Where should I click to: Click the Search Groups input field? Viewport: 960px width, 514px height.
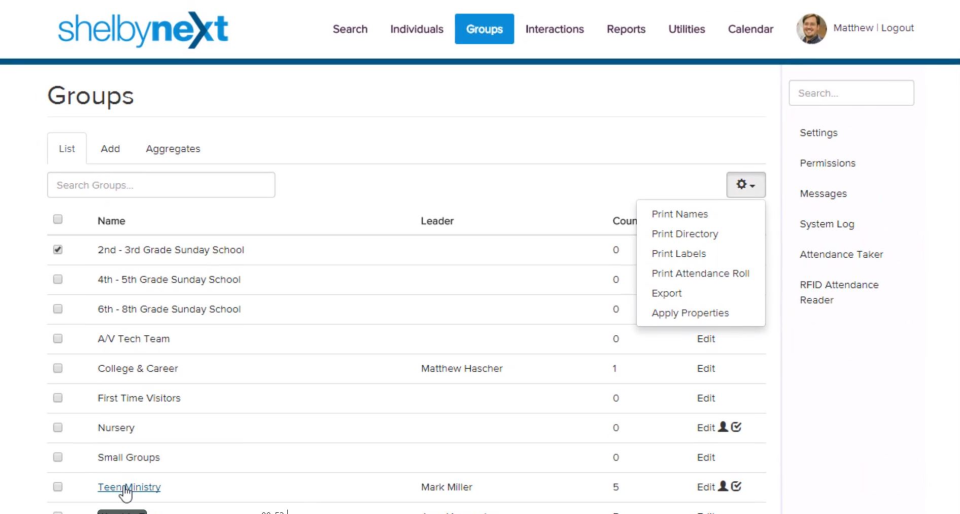click(x=161, y=185)
